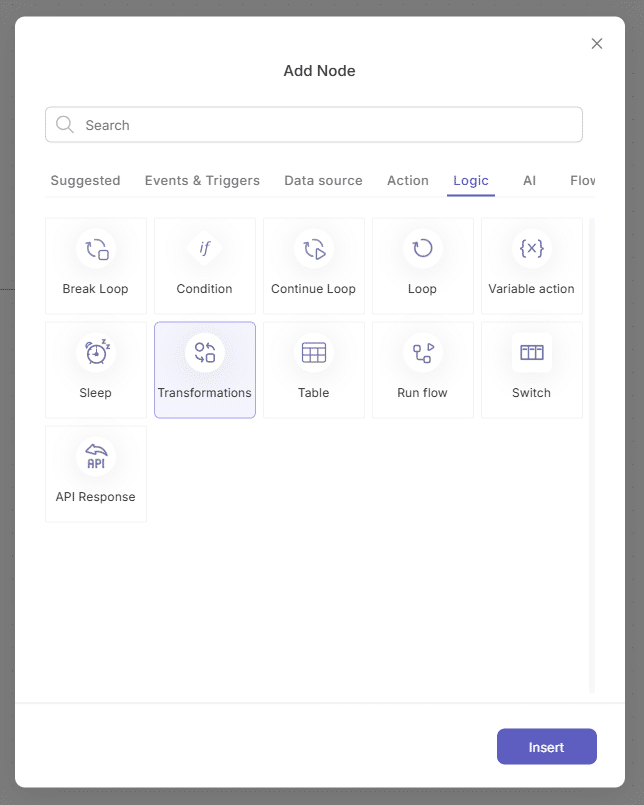Pick the API Response node
Image resolution: width=644 pixels, height=805 pixels.
coord(96,474)
